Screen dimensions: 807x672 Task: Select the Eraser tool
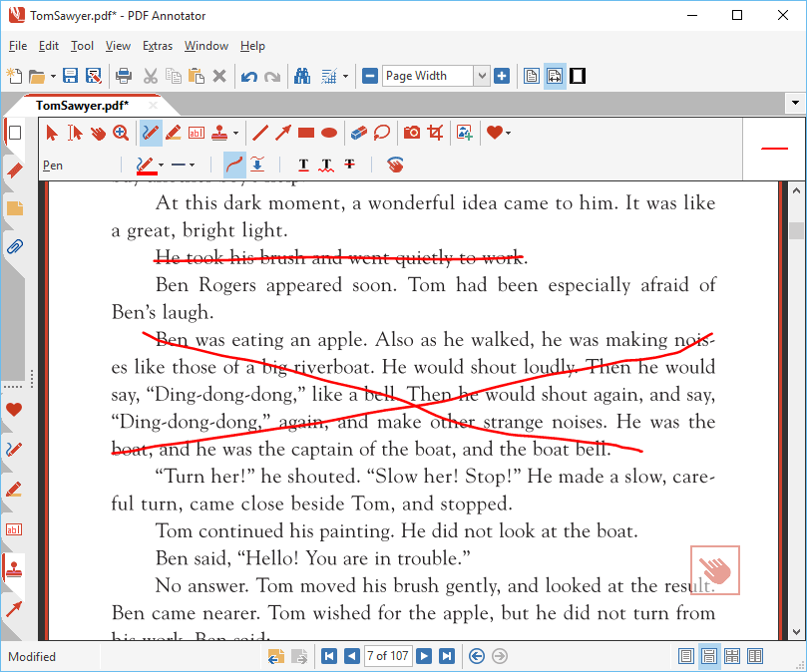359,134
